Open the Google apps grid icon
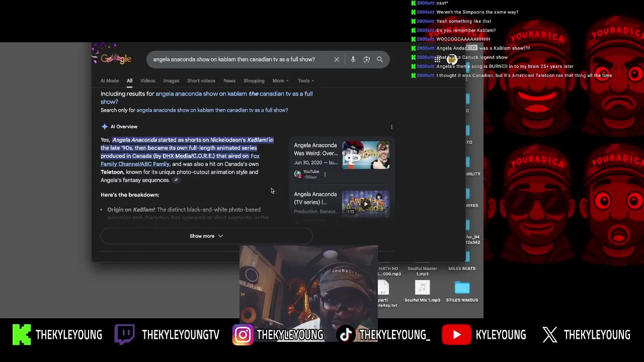This screenshot has width=644, height=362. 437,59
